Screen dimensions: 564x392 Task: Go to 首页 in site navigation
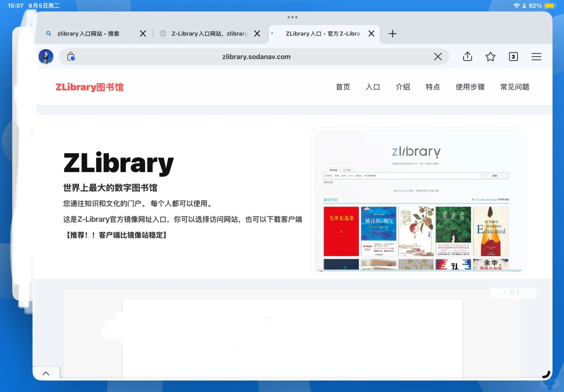343,87
